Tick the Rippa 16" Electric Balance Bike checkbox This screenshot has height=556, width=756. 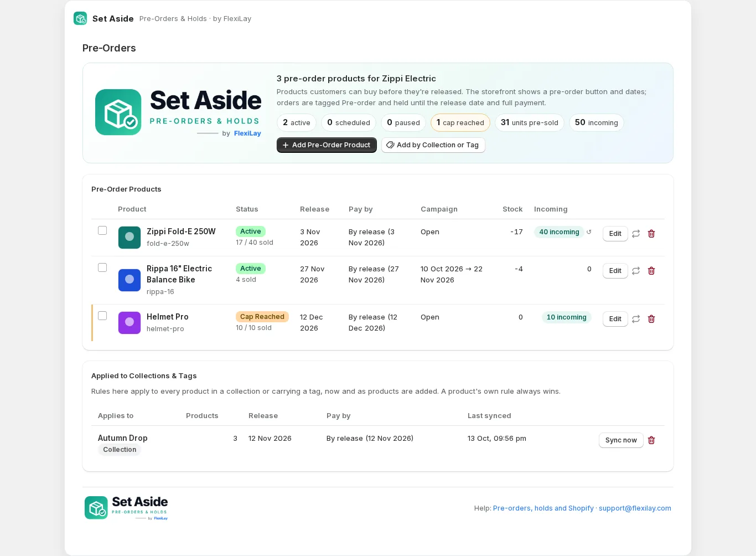[x=102, y=267]
